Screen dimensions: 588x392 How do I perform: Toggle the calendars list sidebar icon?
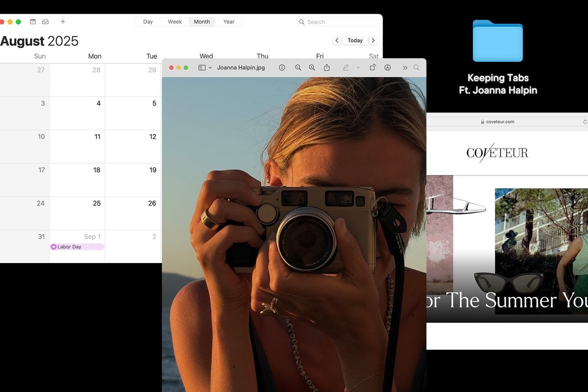(33, 22)
